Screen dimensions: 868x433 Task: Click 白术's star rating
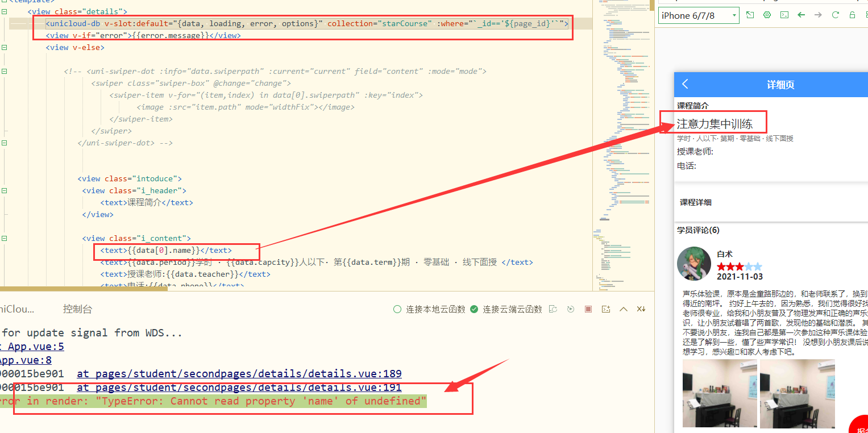tap(739, 266)
